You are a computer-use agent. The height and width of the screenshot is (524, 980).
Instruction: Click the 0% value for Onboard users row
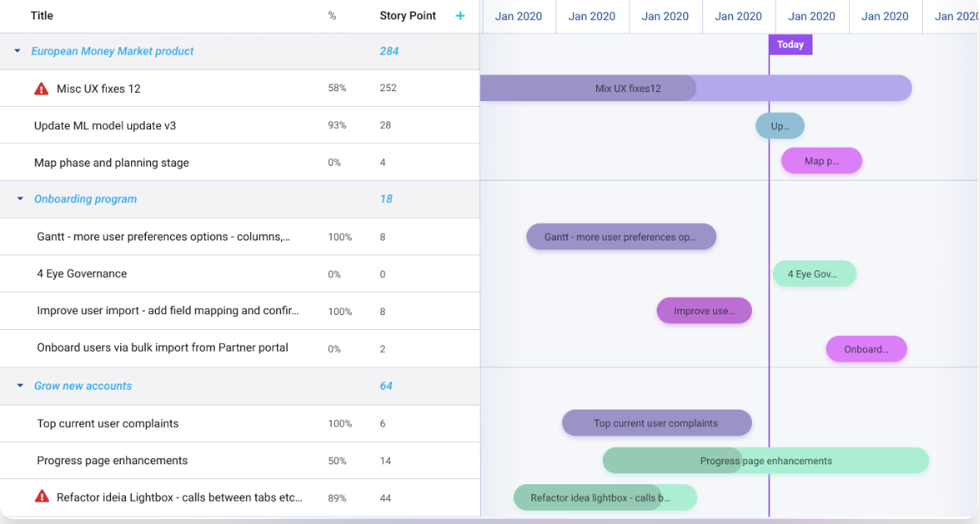[x=334, y=349]
